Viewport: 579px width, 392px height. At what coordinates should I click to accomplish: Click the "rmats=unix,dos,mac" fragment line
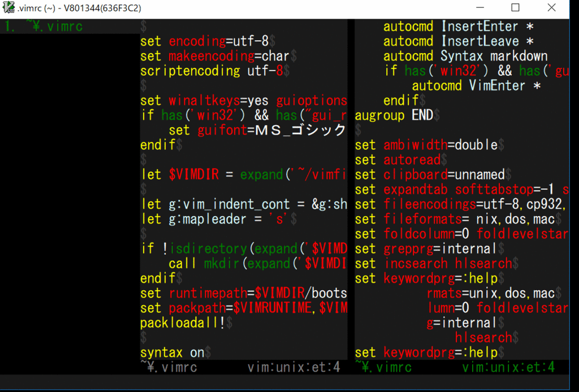pyautogui.click(x=494, y=293)
